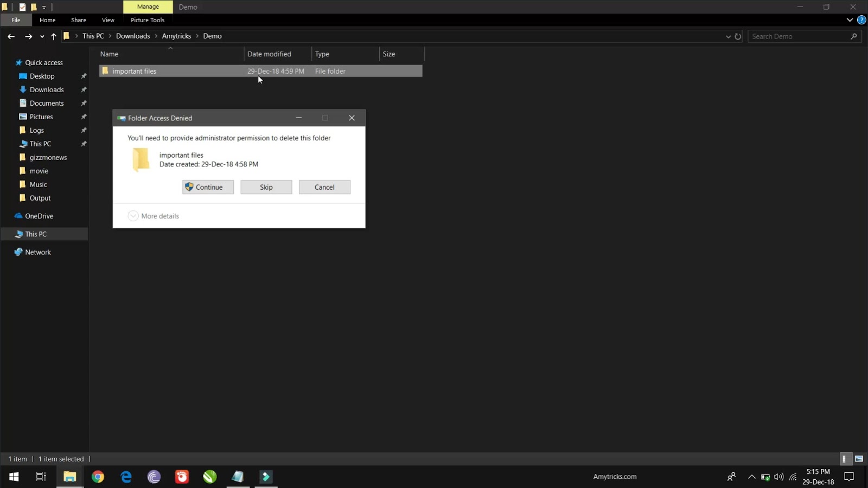This screenshot has height=488, width=868.
Task: Open the File menu tab
Action: 16,20
